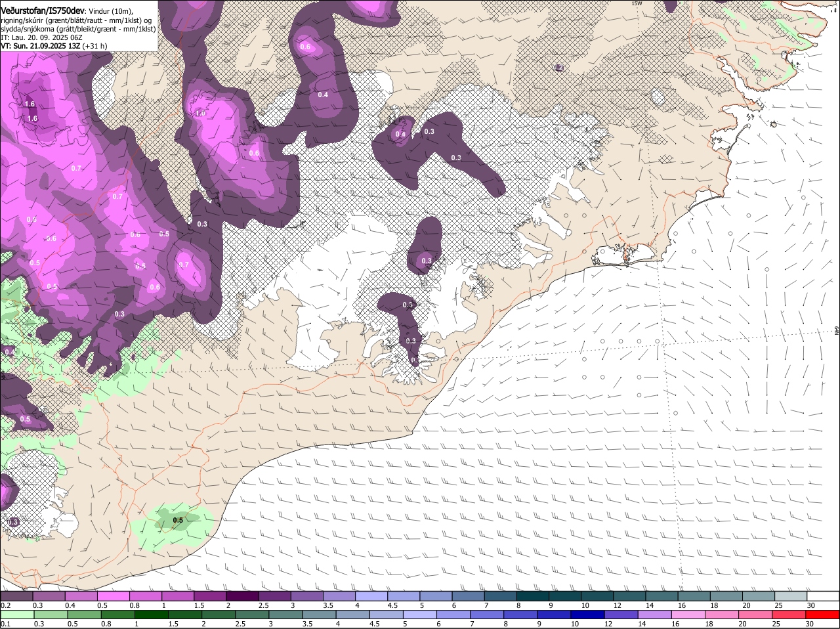Select lower legend red swatch between 25 and 30
The image size is (840, 629).
[x=789, y=615]
